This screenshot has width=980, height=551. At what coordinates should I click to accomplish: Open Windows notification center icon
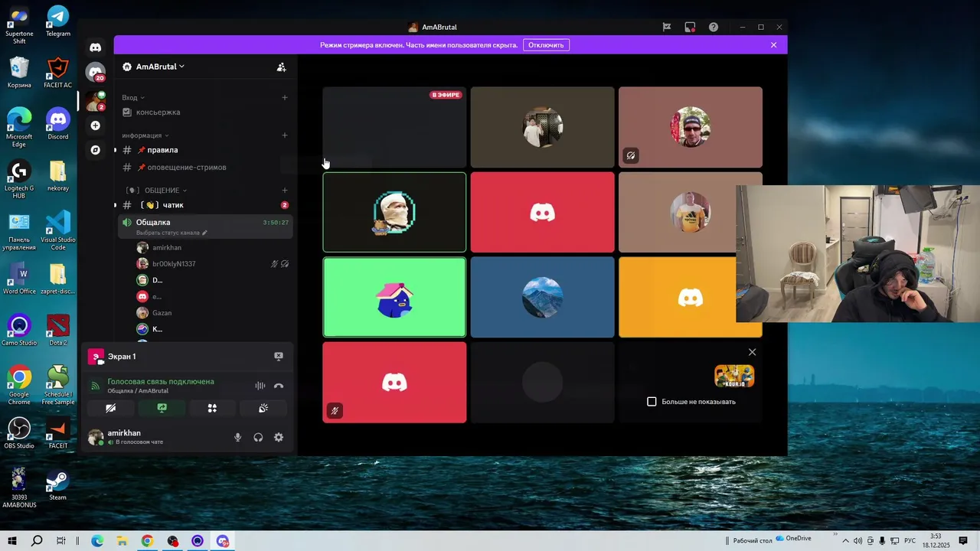click(x=963, y=541)
